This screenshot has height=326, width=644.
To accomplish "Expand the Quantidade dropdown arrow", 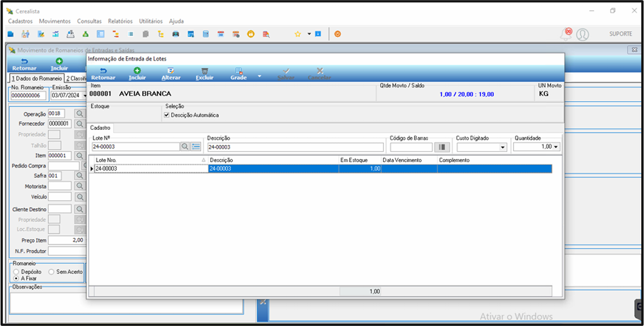I will [x=556, y=147].
